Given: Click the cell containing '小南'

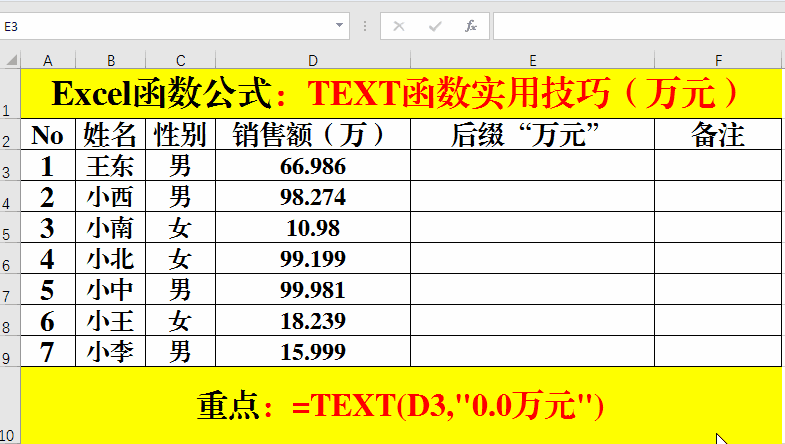Looking at the screenshot, I should click(111, 227).
